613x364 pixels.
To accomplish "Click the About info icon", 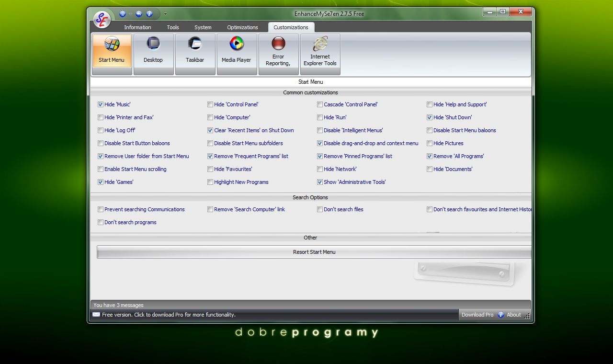I will coord(501,315).
